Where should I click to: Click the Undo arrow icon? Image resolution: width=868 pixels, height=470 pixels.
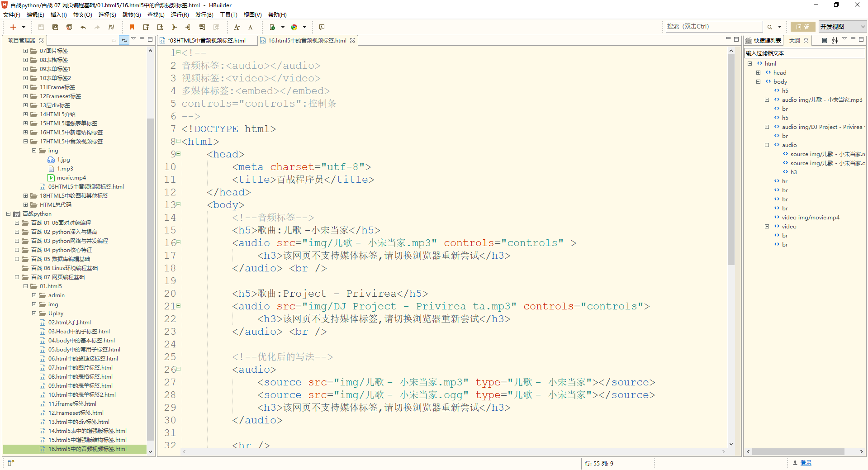pos(83,27)
